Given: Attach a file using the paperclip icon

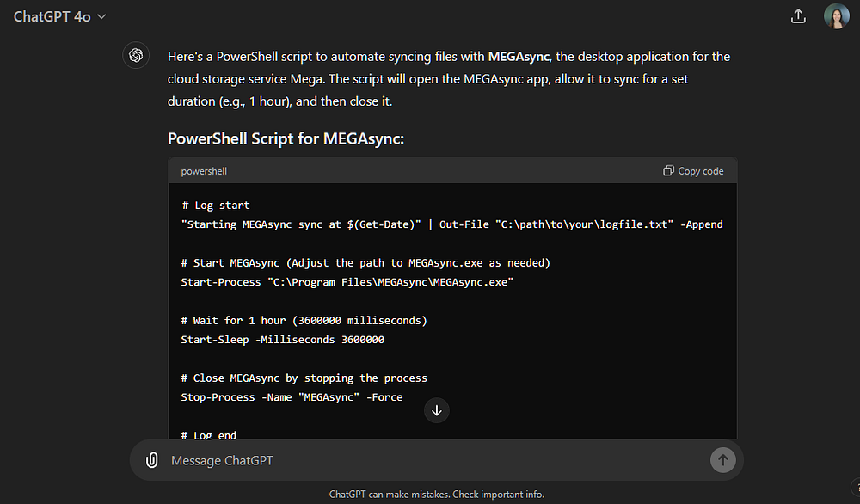Looking at the screenshot, I should (152, 460).
